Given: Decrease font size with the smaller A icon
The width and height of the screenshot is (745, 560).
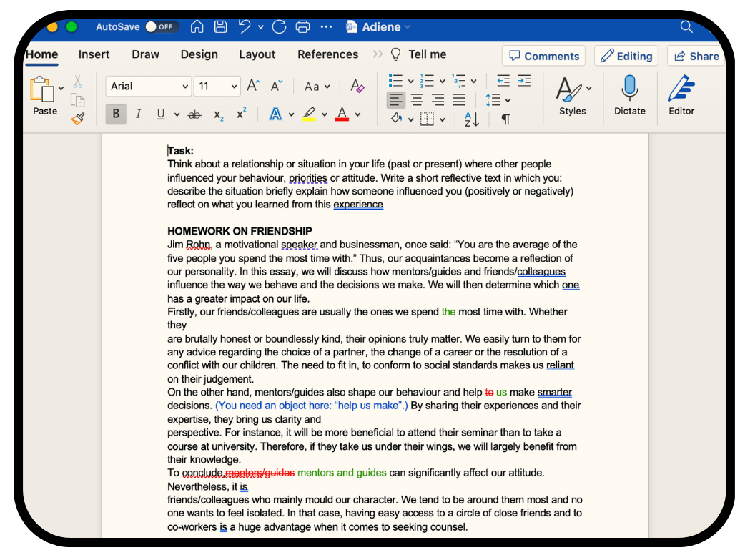Looking at the screenshot, I should (x=277, y=86).
